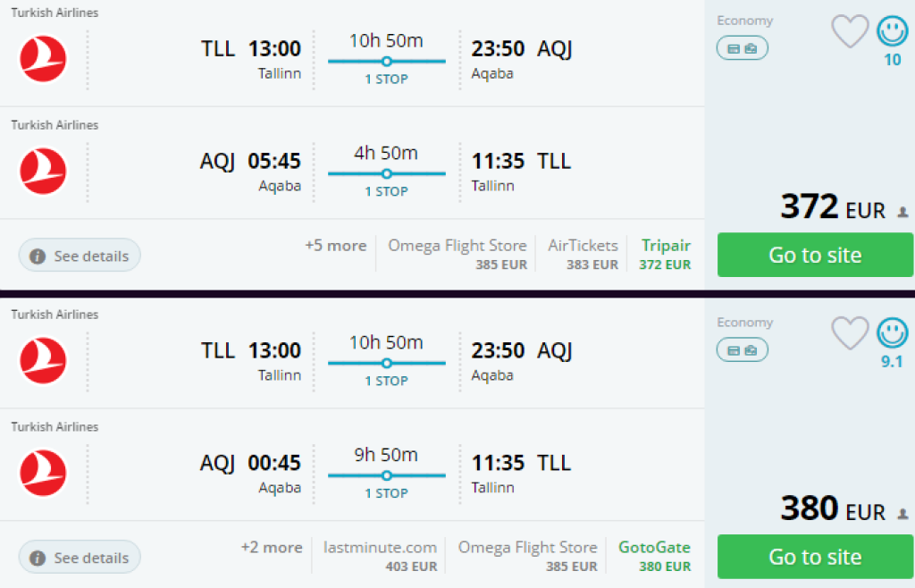Favorite the 372 EUR flight with heart icon
Viewport: 915px width, 588px height.
tap(850, 32)
